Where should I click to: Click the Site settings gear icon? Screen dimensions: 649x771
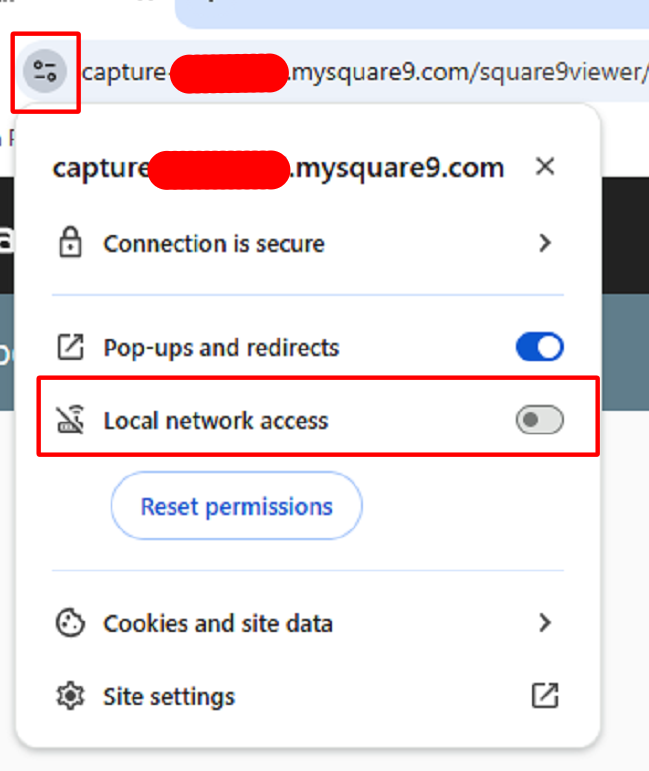[x=70, y=697]
